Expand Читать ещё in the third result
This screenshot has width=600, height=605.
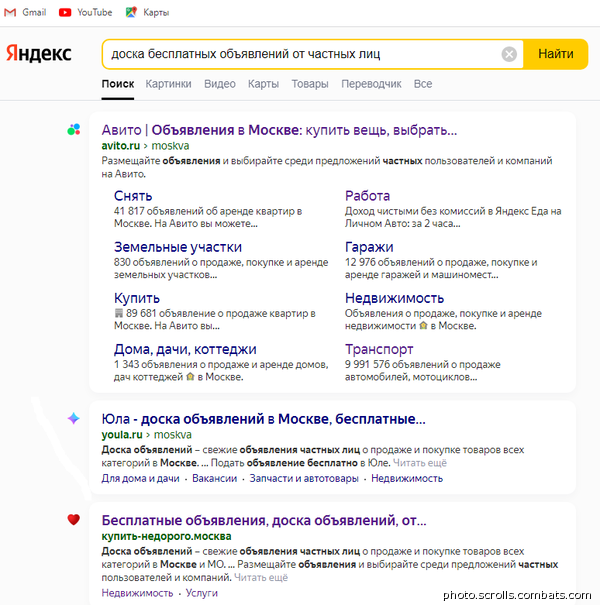coord(261,578)
